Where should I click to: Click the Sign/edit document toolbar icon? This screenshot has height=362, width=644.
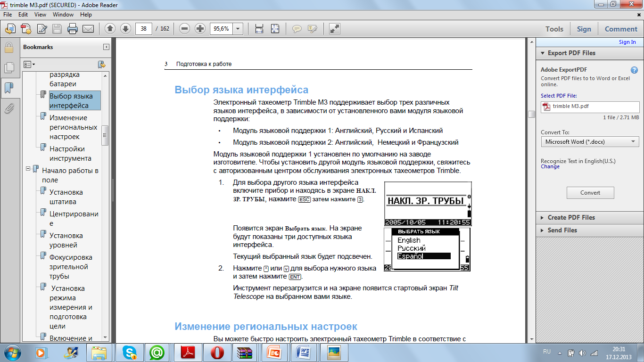pos(41,29)
